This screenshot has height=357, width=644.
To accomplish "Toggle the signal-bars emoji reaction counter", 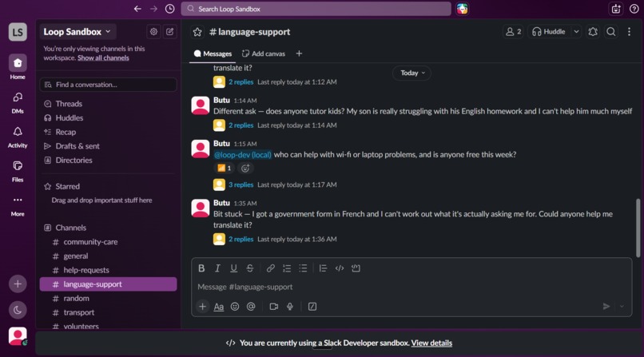I will pos(224,168).
